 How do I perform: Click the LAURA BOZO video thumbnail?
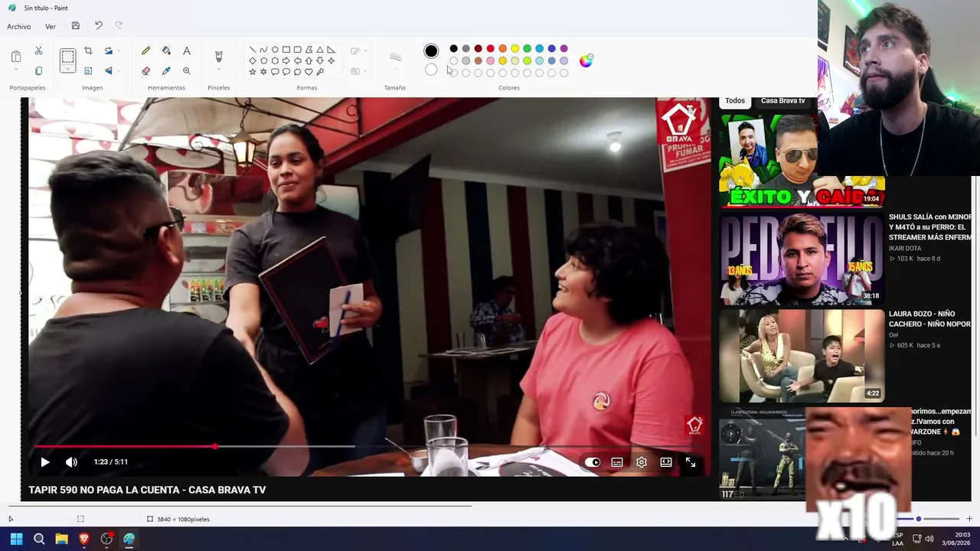802,356
